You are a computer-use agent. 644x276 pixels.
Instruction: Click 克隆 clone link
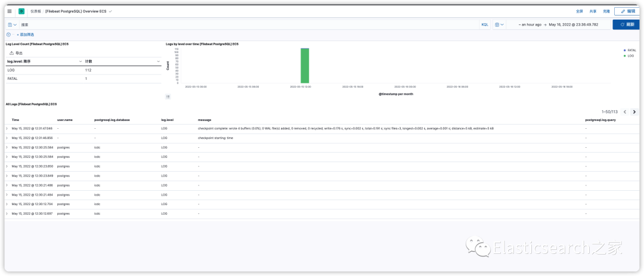(606, 11)
